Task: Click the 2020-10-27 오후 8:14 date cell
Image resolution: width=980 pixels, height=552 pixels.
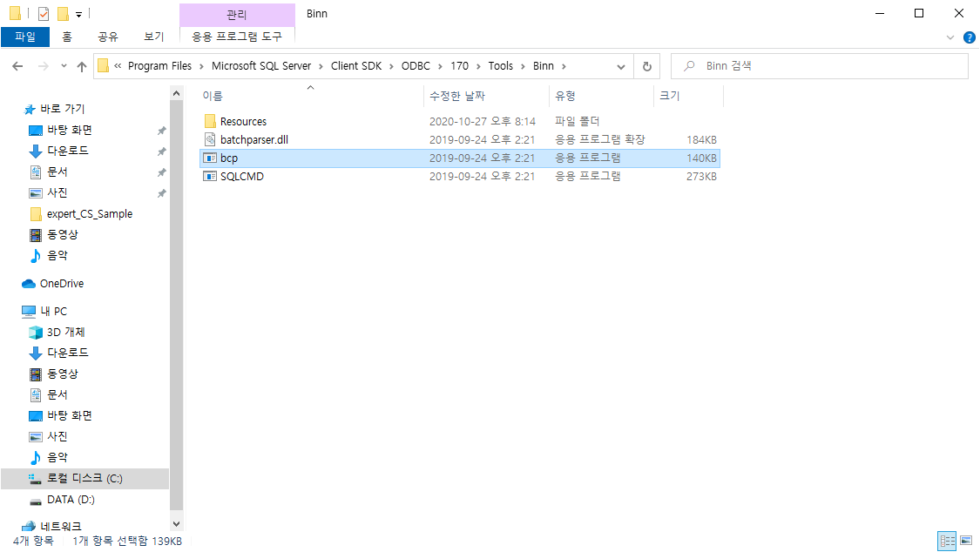Action: pos(482,122)
